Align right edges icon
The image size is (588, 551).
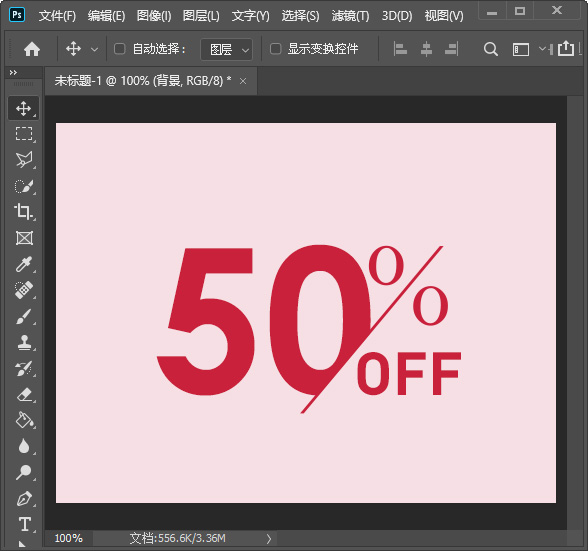(452, 49)
